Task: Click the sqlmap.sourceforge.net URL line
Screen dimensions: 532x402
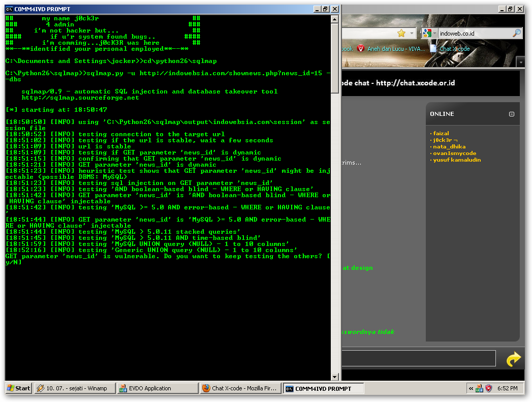Action: tap(80, 98)
